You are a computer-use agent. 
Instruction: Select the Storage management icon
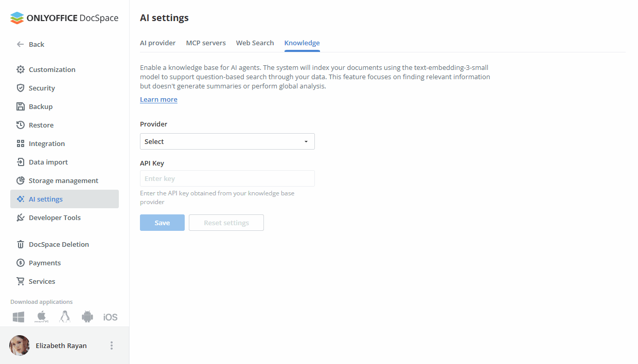tap(20, 180)
